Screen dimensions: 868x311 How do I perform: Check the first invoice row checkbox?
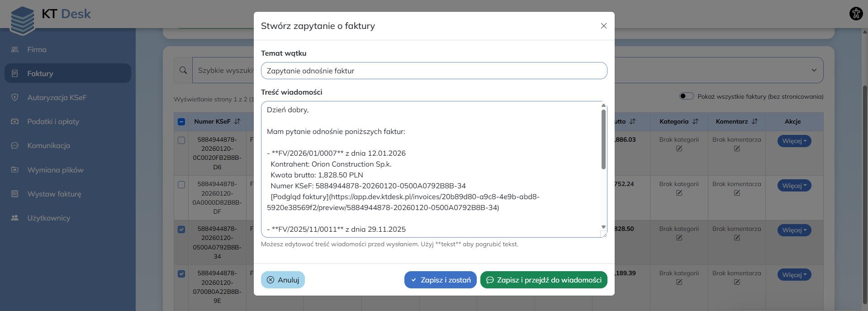(181, 140)
